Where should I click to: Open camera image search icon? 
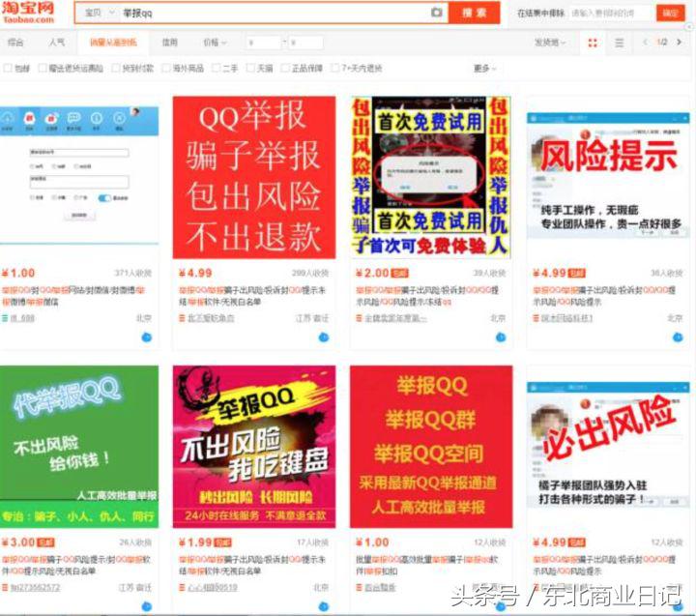point(437,13)
